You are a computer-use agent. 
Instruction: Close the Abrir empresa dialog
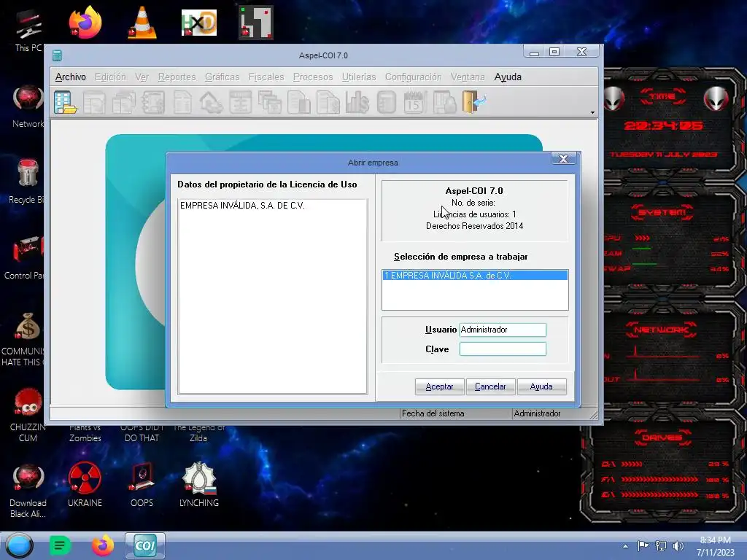[563, 158]
